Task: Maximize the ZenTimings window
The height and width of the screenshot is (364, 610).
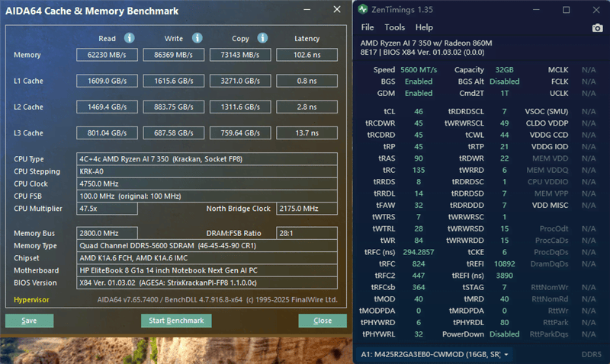Action: tap(566, 10)
